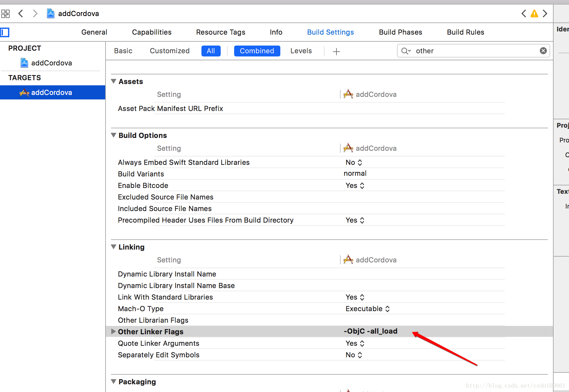Viewport: 569px width, 392px height.
Task: Collapse the Assets section
Action: click(114, 81)
